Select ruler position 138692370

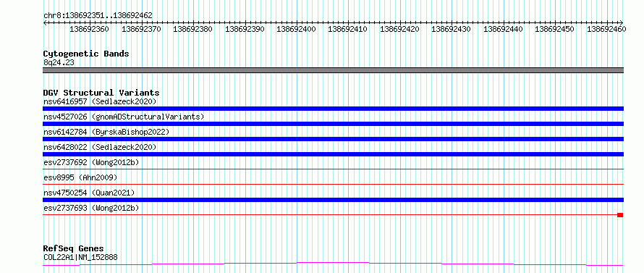[x=141, y=29]
